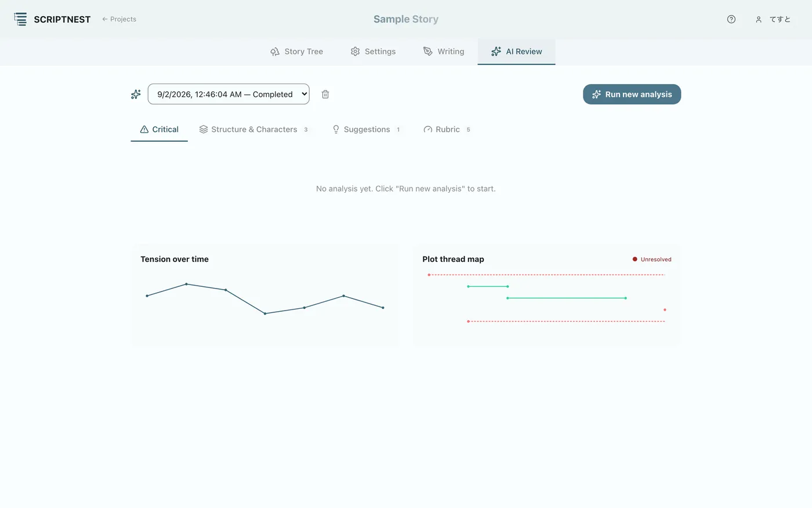Switch to the Writing tab
Screen dimensions: 812x508
444,52
